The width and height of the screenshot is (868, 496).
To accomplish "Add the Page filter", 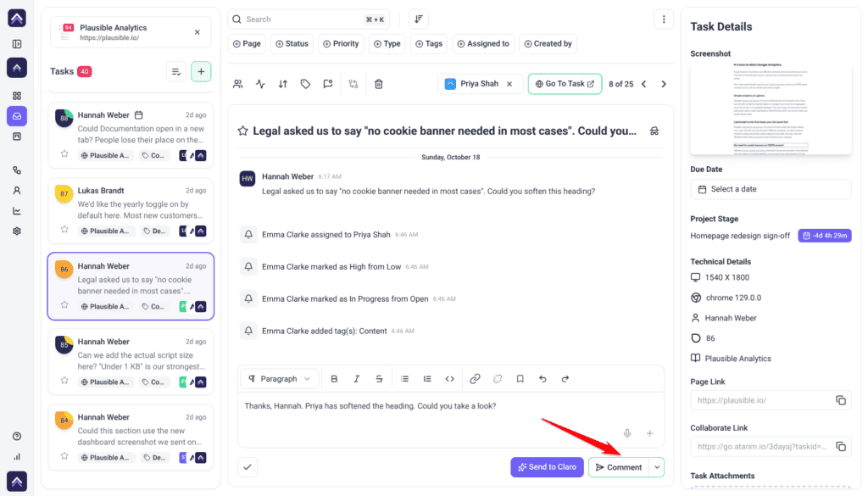I will 247,44.
